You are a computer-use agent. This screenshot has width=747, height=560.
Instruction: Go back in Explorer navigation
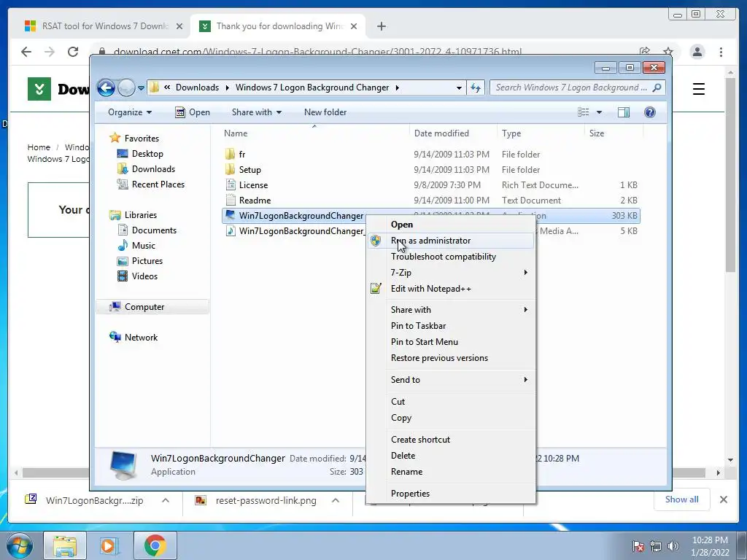click(106, 87)
